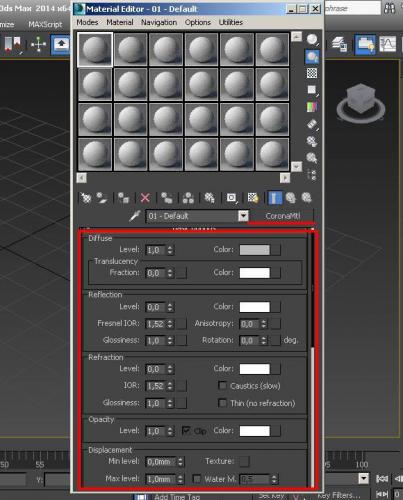Screen dimensions: 403x500
Task: Click Displacement Texture map button
Action: coord(244,461)
